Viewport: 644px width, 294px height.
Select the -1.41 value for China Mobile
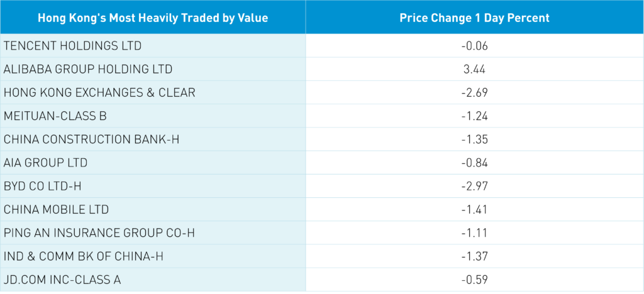[474, 209]
